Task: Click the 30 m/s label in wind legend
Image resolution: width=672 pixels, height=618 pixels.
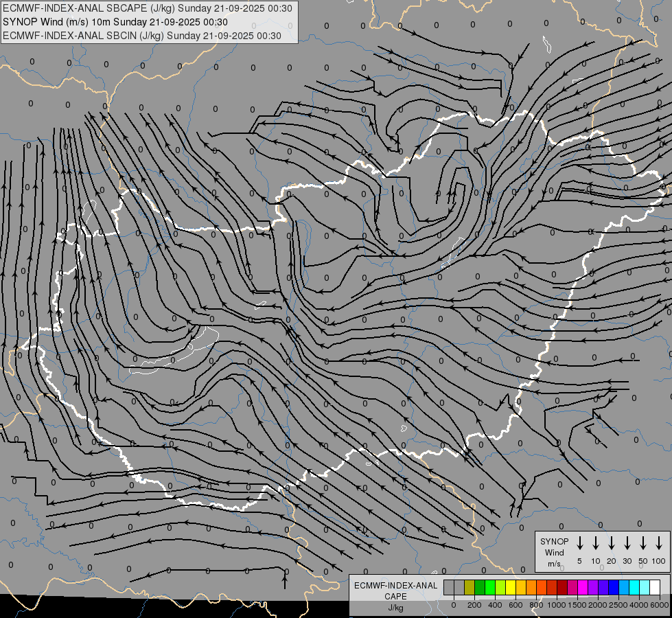Action: tap(627, 561)
